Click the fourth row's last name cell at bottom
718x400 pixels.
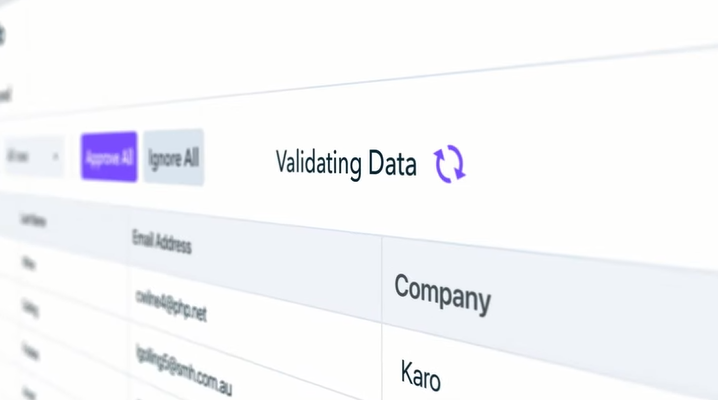click(30, 394)
